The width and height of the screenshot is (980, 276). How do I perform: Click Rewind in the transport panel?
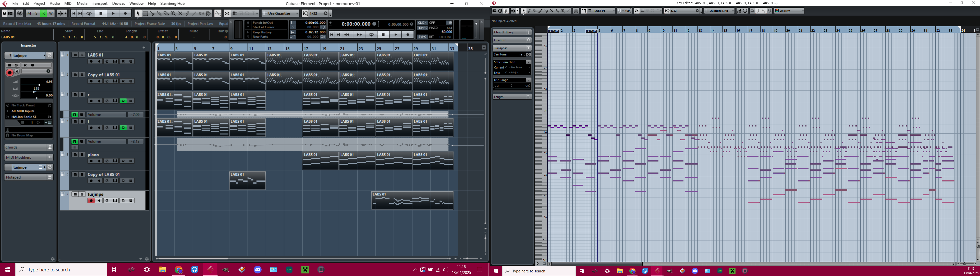tap(347, 35)
